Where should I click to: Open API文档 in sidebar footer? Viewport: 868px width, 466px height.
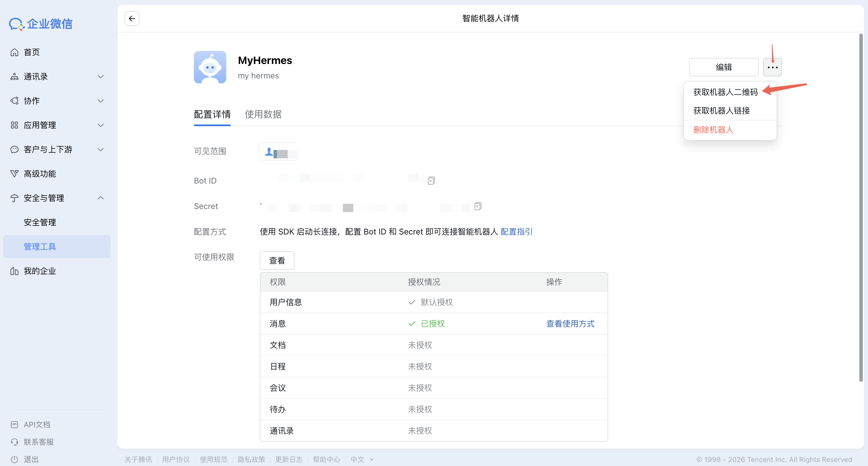[37, 425]
